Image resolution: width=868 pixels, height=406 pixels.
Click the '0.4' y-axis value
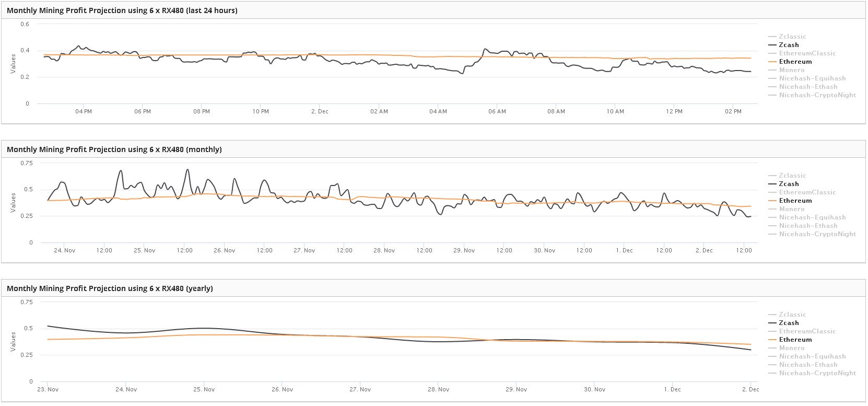tap(25, 51)
